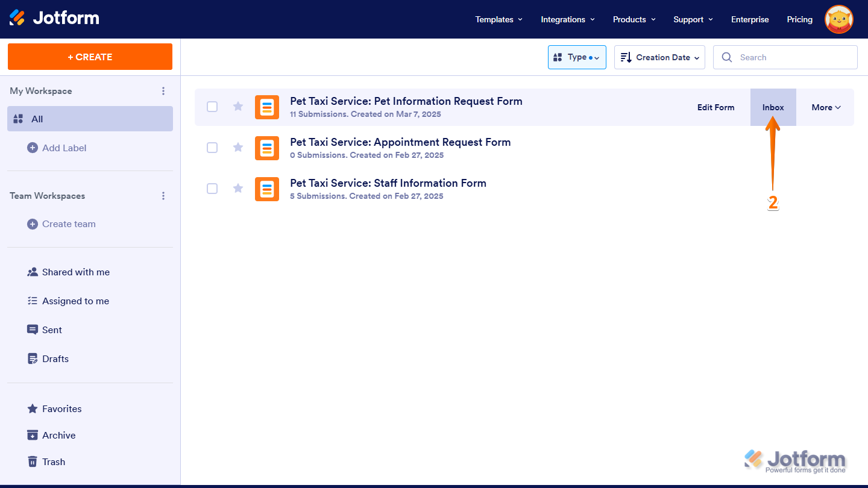
Task: Open the Templates menu
Action: (498, 19)
